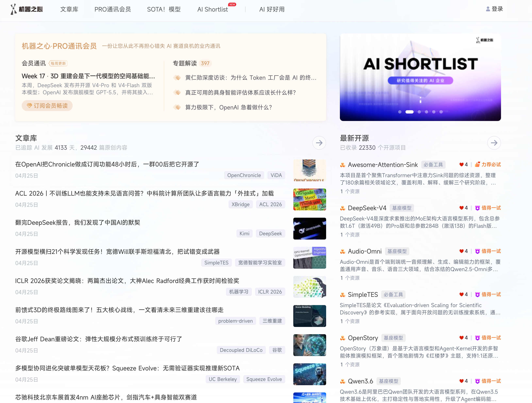Open the 最新开源 section arrow button
The height and width of the screenshot is (403, 532).
(x=494, y=143)
